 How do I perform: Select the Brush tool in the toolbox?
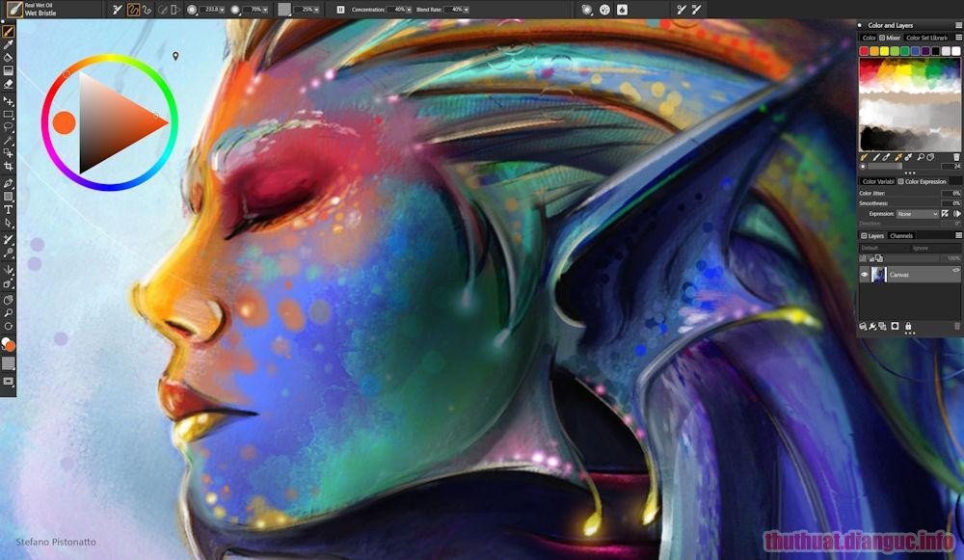(x=8, y=31)
